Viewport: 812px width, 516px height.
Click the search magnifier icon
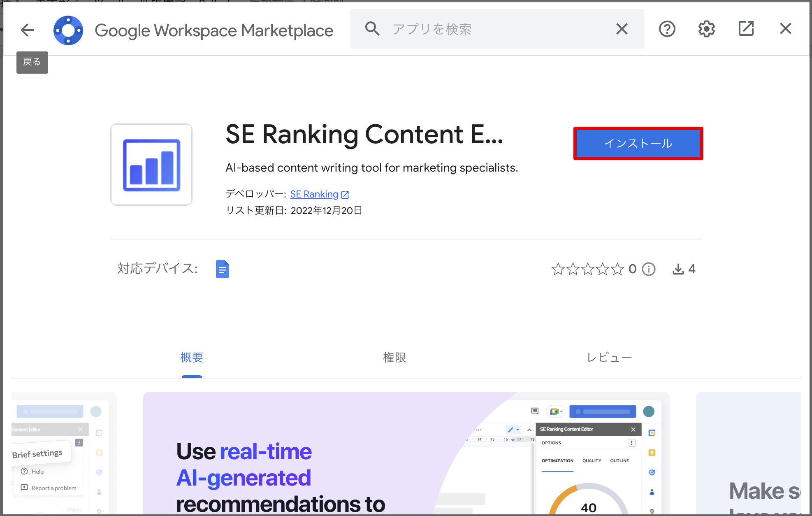coord(372,29)
